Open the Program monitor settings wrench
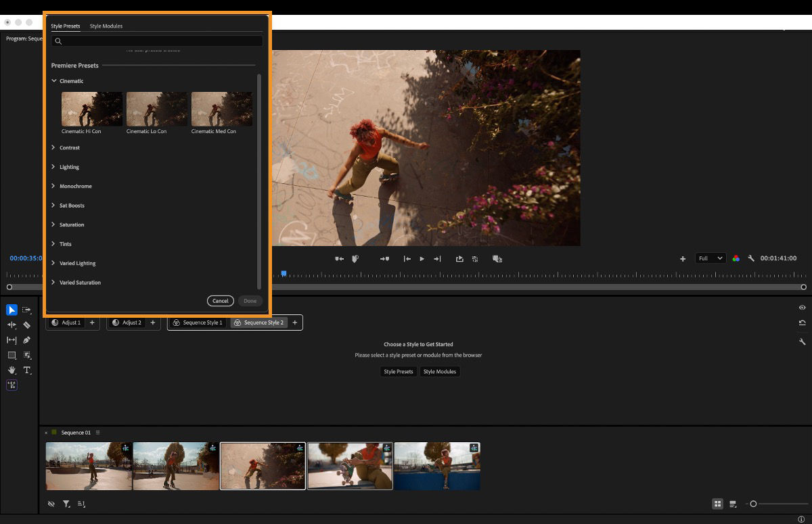This screenshot has height=524, width=812. pos(751,258)
